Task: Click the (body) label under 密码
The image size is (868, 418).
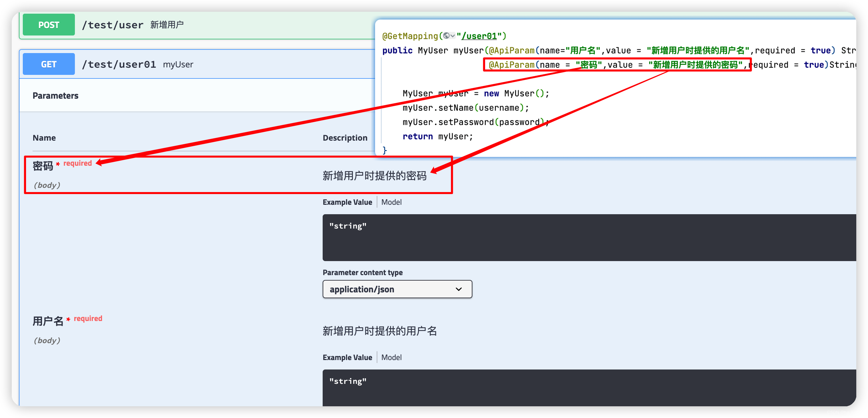Action: [47, 185]
